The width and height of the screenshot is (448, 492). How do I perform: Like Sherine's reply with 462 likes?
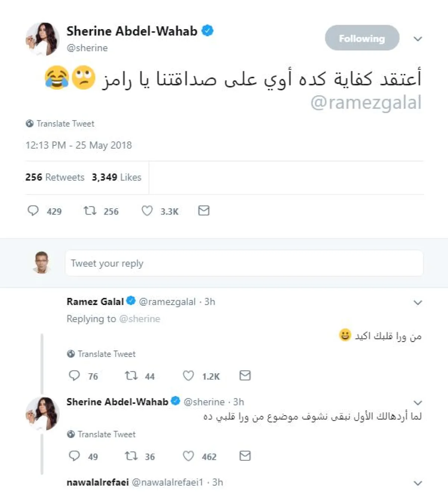(x=189, y=456)
